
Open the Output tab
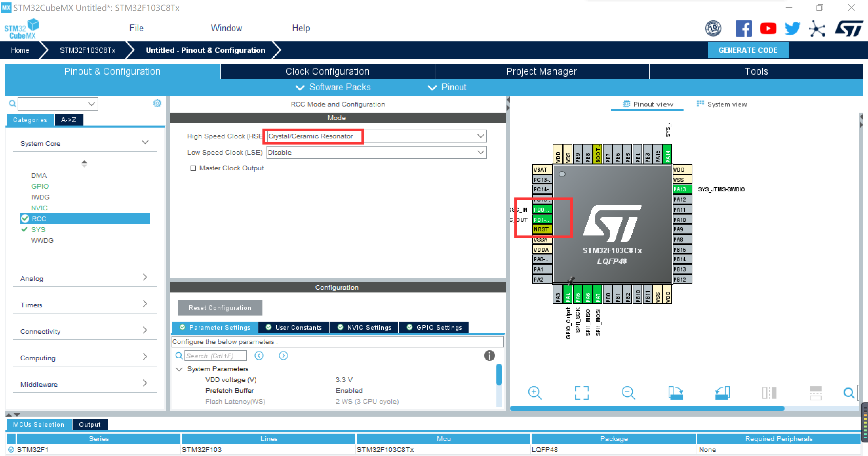[90, 424]
